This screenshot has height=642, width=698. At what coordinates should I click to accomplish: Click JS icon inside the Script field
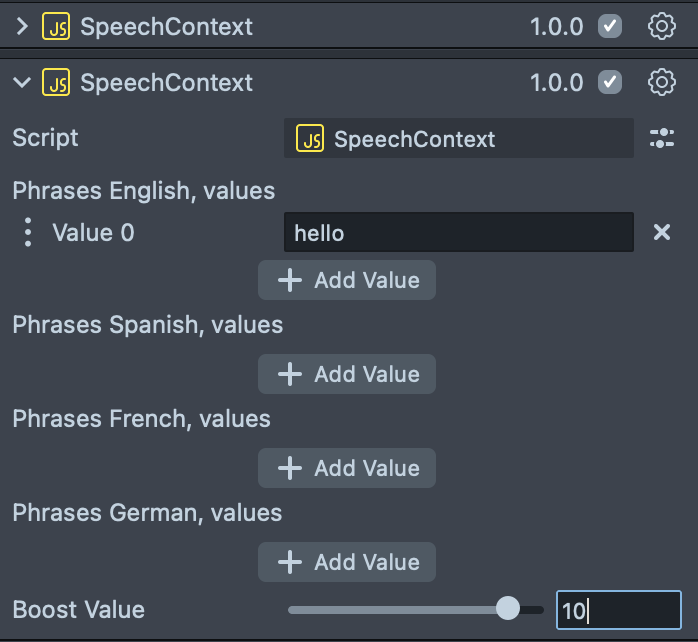pyautogui.click(x=310, y=139)
